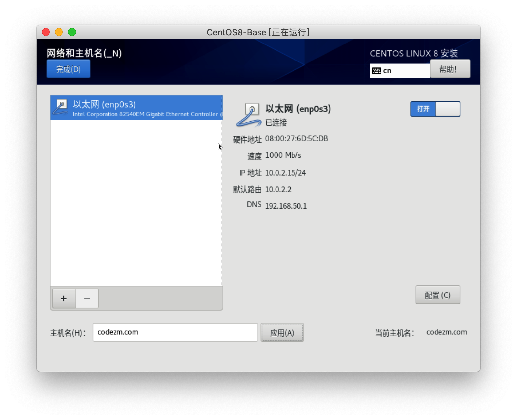Click the large Ethernet icon in details pane
Image resolution: width=517 pixels, height=420 pixels.
click(x=249, y=115)
